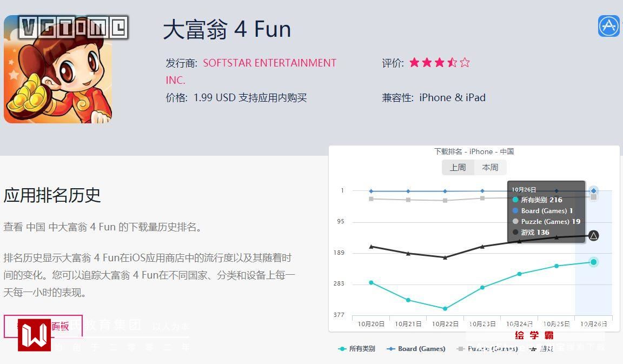Toggle Board (Games) series in legend
623x364 pixels.
[416, 349]
